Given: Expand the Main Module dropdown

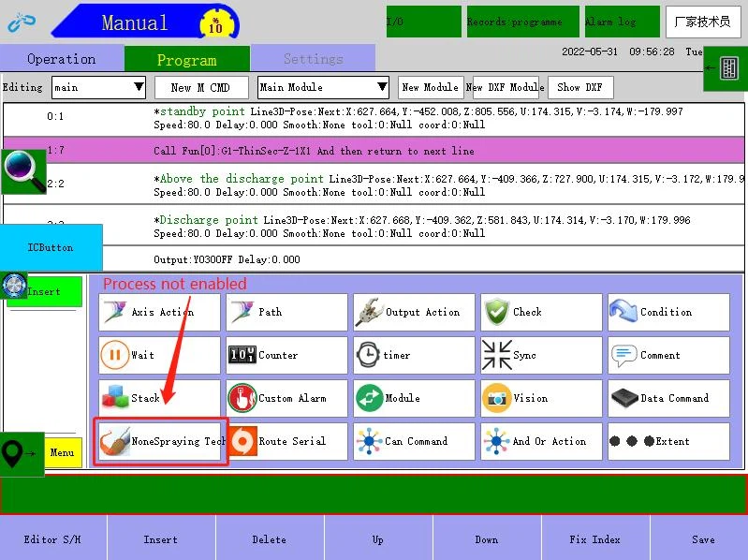Looking at the screenshot, I should (x=323, y=87).
